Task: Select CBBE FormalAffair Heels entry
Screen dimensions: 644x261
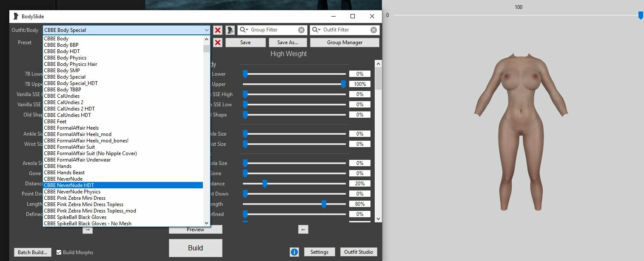Action: click(123, 128)
